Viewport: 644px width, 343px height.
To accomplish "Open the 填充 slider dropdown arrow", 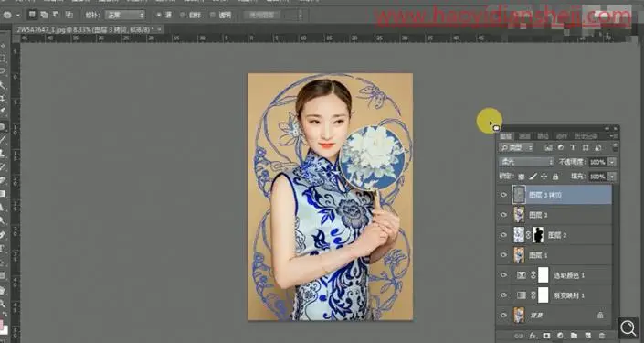I will pos(612,177).
